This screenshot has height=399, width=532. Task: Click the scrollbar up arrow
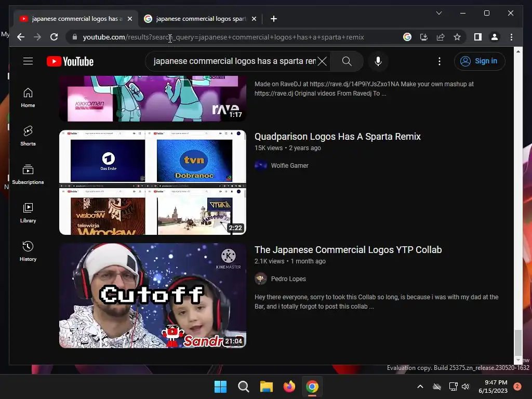pyautogui.click(x=518, y=51)
